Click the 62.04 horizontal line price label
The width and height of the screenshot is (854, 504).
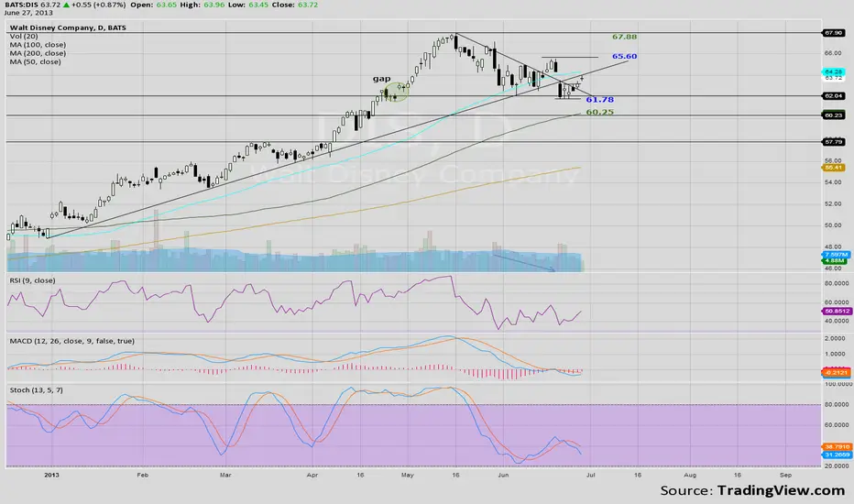[834, 96]
